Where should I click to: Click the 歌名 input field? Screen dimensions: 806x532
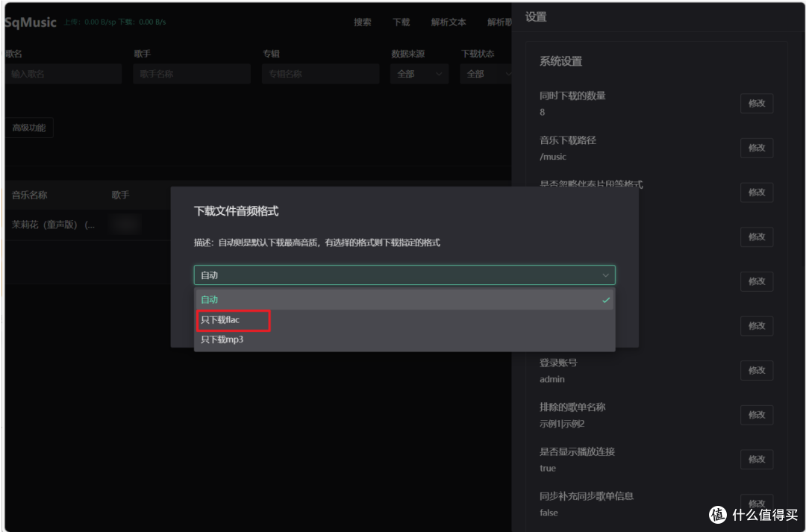63,74
